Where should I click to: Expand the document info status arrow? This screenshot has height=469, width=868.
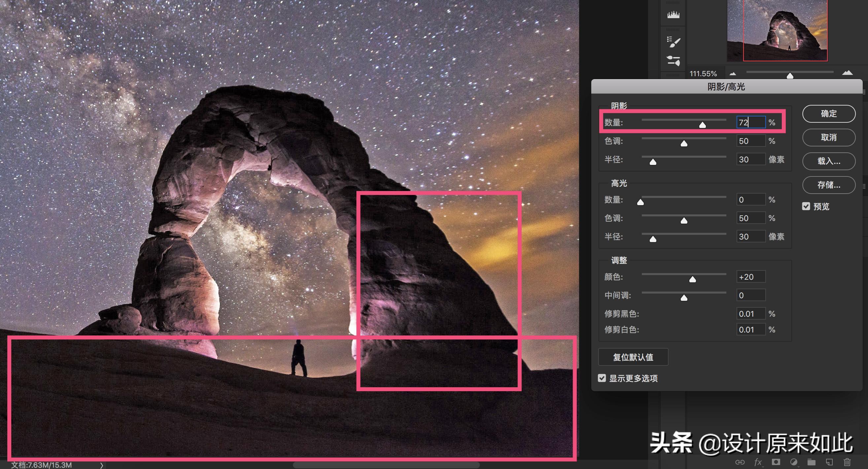[101, 465]
